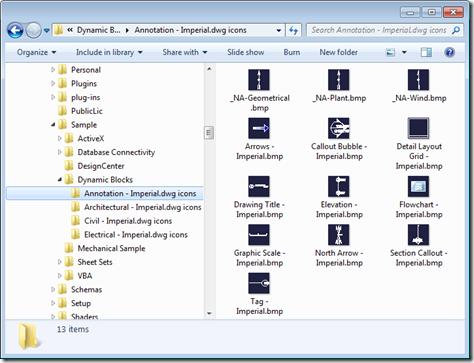474x363 pixels.
Task: Expand the Sheet Sets folder node
Action: 60,262
